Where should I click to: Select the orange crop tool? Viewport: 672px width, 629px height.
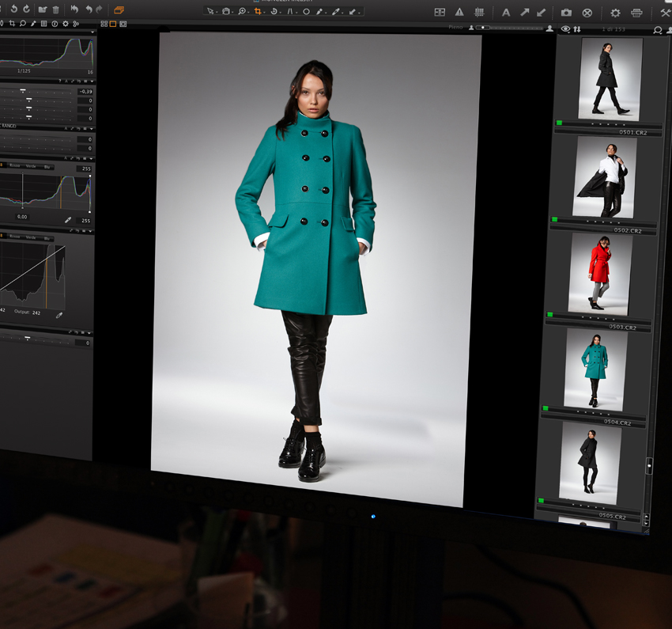tap(258, 11)
